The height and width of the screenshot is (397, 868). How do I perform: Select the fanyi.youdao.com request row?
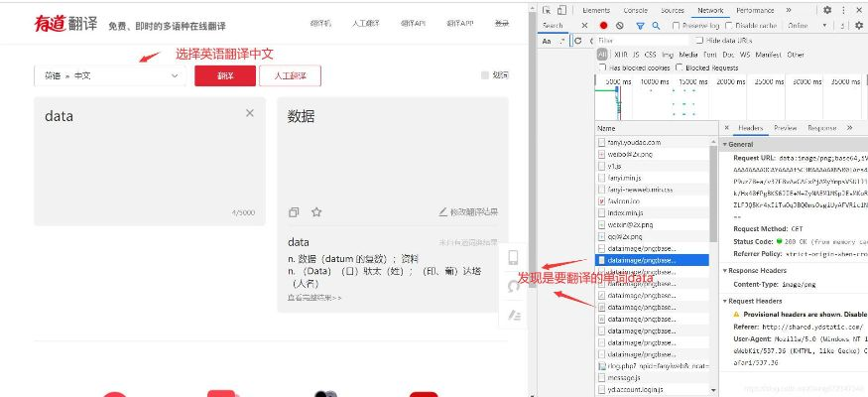(653, 142)
